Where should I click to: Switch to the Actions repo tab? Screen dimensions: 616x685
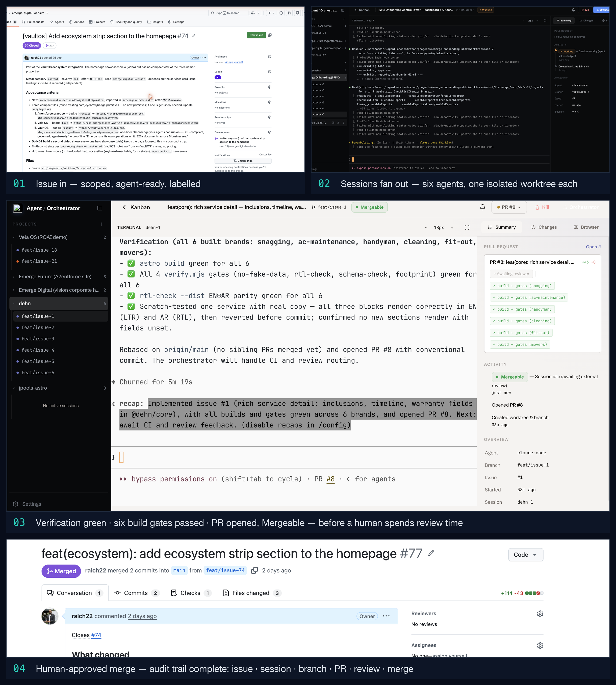click(76, 22)
